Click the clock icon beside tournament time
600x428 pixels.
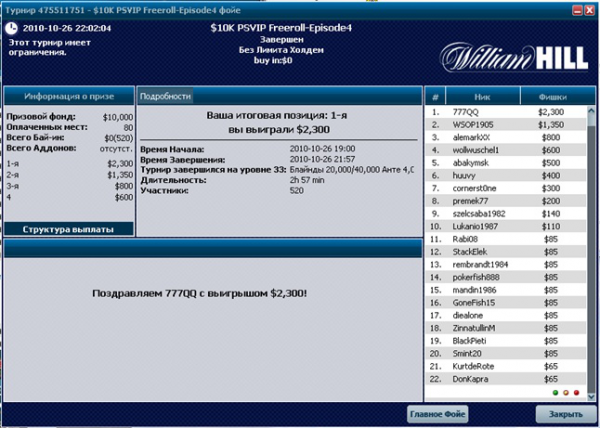pyautogui.click(x=12, y=28)
